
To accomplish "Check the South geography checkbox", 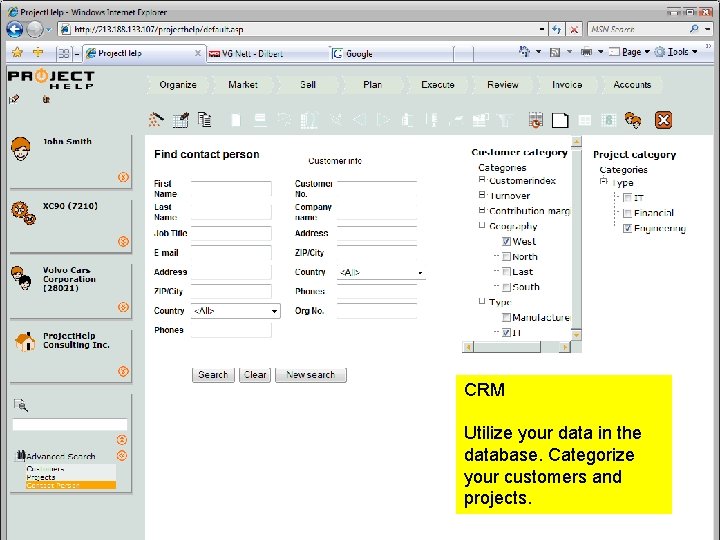I will coord(506,287).
